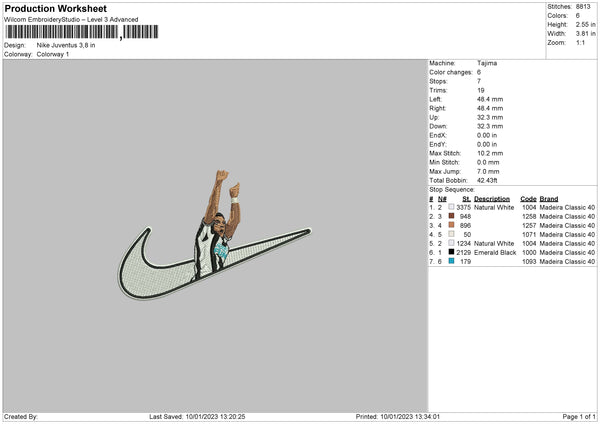Click the Stop Sequence heading

click(x=452, y=190)
